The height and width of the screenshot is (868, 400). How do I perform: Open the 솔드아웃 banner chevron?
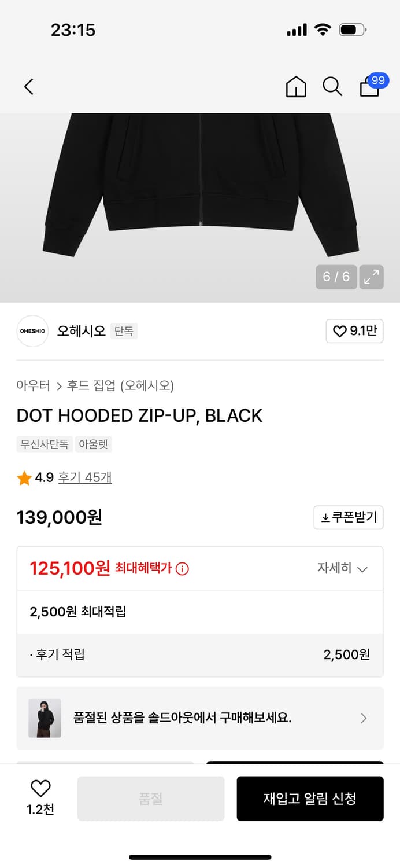click(364, 718)
